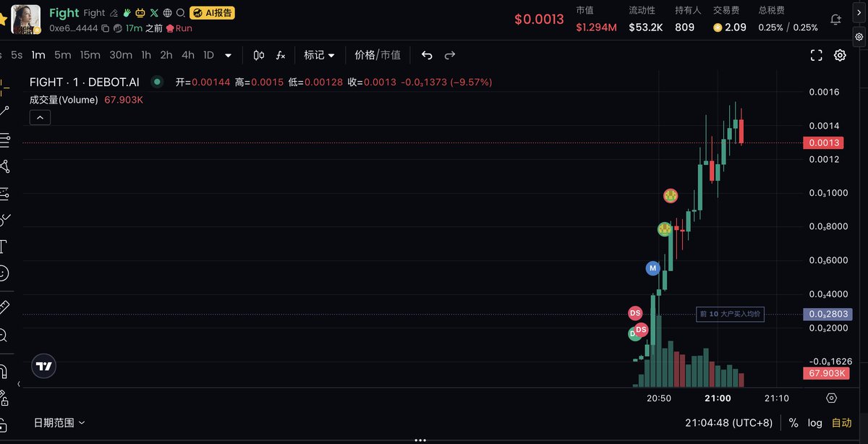Select the 1m timeframe
The width and height of the screenshot is (868, 444).
coord(38,55)
